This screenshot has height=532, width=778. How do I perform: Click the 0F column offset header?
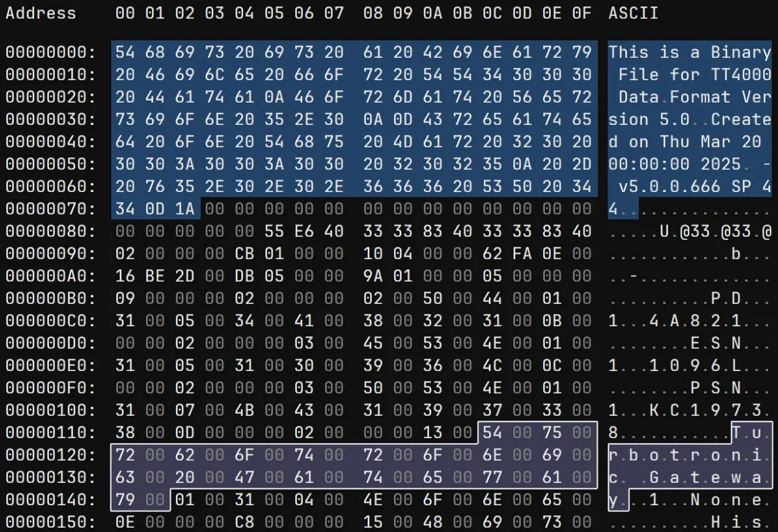coord(582,13)
